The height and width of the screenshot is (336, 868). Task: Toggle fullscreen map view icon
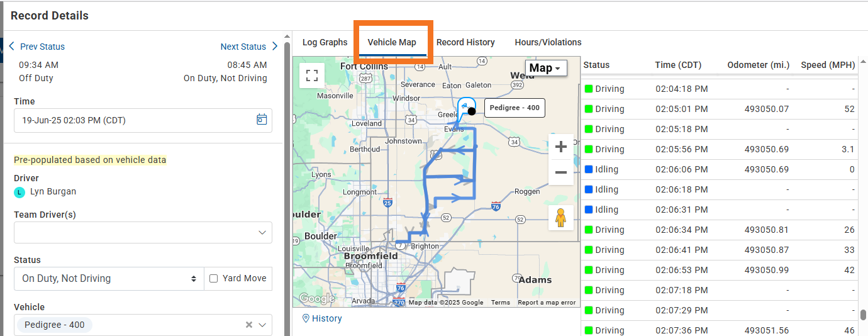(311, 76)
